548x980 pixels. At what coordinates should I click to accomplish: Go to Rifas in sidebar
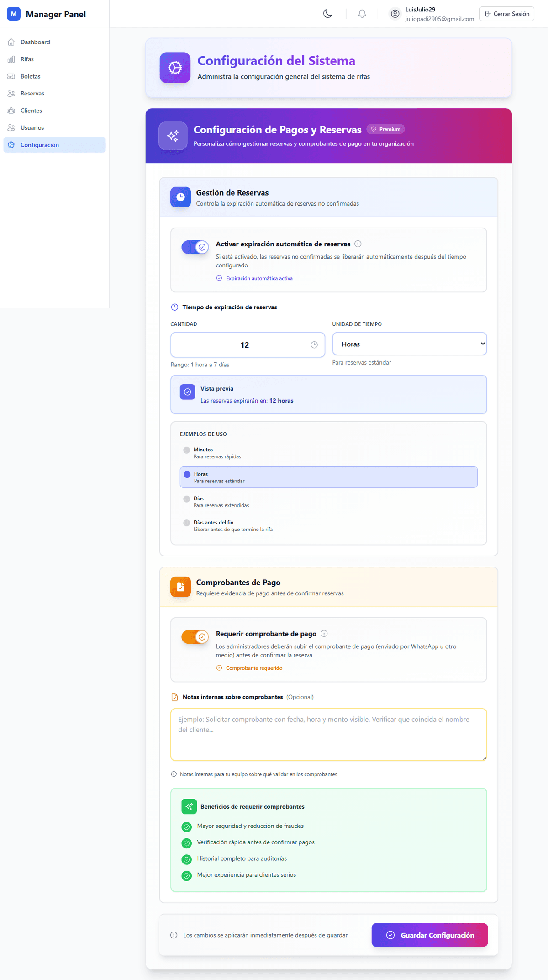click(x=27, y=59)
